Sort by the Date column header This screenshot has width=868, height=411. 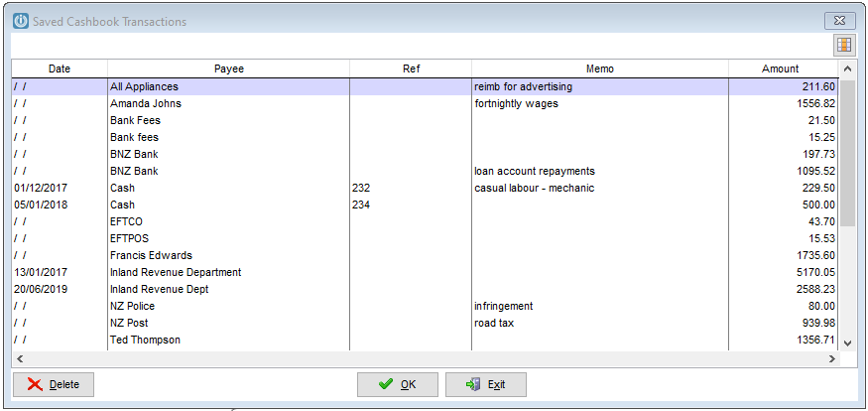click(60, 69)
